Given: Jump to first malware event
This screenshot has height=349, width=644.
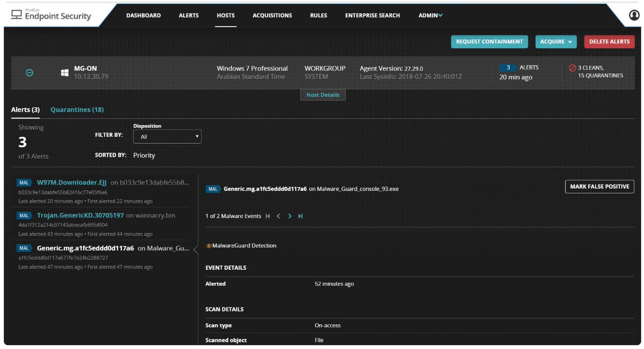Looking at the screenshot, I should tap(267, 216).
